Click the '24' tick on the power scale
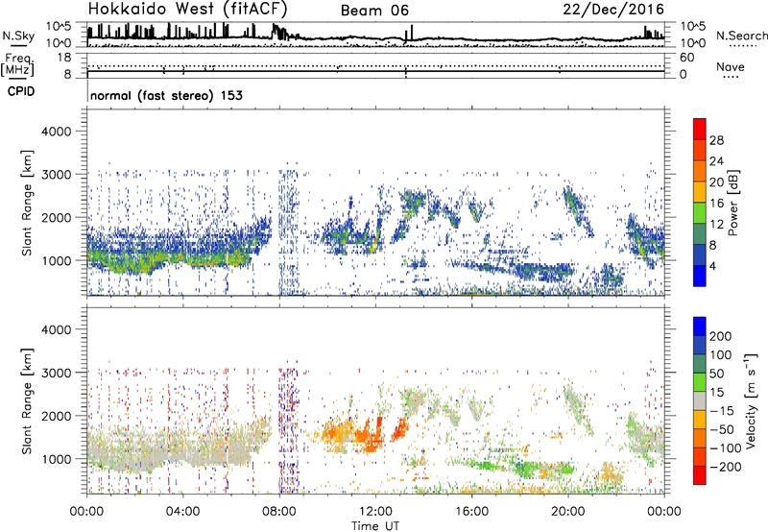The height and width of the screenshot is (532, 768). [716, 161]
